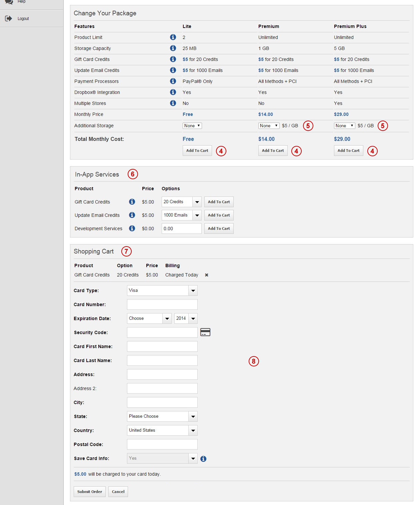Expand the 1000 Emails options dropdown
Image resolution: width=420 pixels, height=505 pixels.
182,215
